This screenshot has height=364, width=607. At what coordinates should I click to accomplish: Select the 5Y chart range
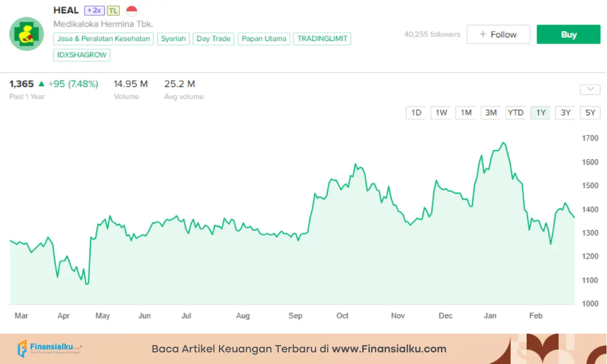click(x=590, y=113)
